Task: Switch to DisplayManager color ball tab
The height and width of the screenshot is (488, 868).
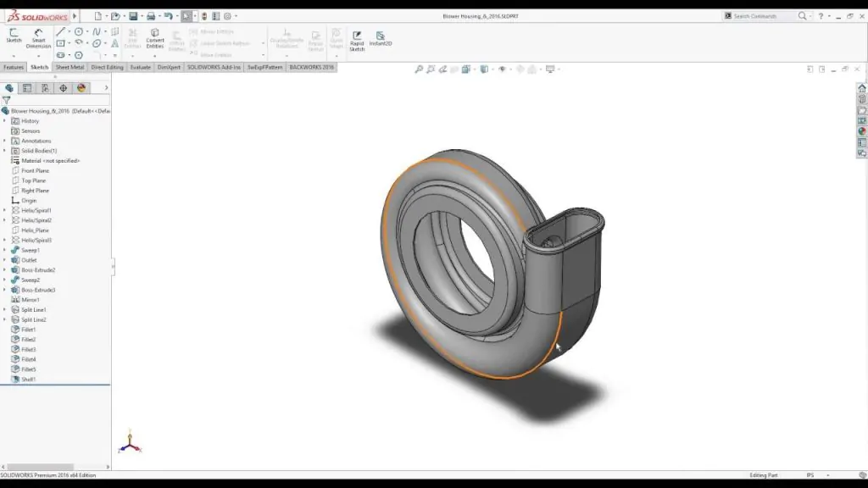Action: 81,88
